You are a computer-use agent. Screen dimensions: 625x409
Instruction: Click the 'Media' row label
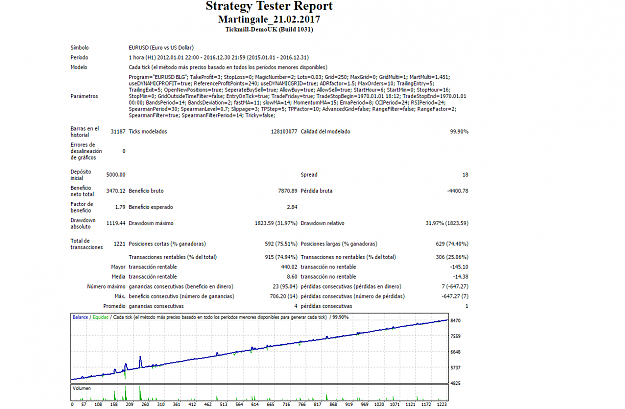[x=118, y=277]
